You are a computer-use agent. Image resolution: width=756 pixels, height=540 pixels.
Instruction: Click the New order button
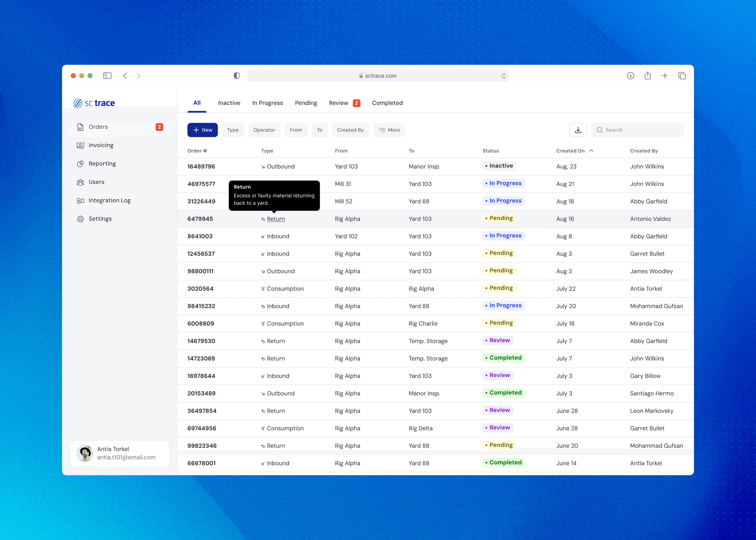(x=202, y=130)
